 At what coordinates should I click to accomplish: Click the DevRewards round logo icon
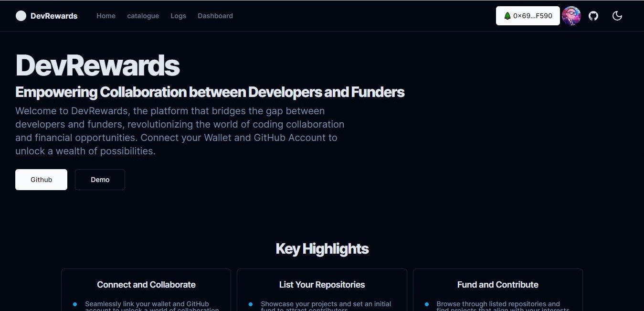coord(21,16)
